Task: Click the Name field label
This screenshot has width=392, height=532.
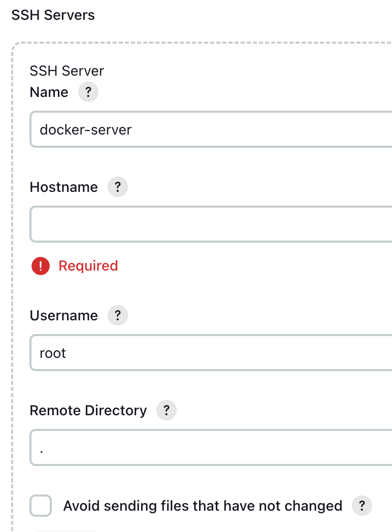Action: click(49, 92)
